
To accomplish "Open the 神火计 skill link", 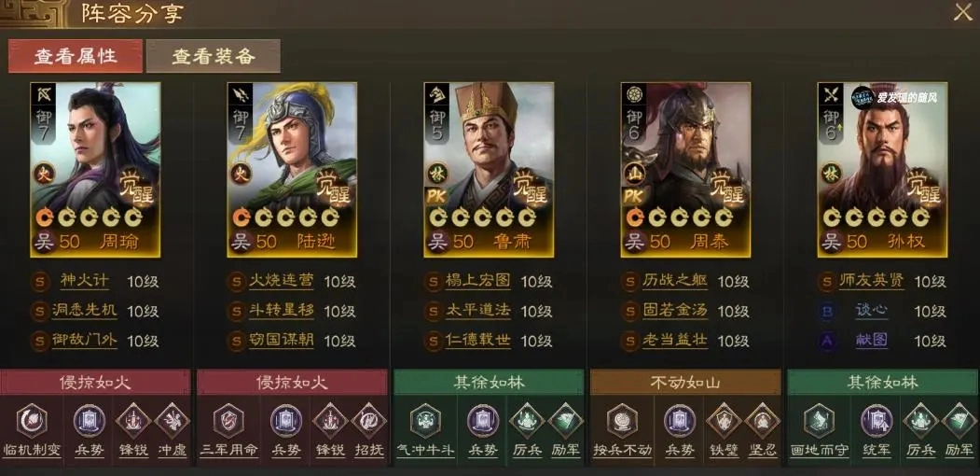I will 84,281.
